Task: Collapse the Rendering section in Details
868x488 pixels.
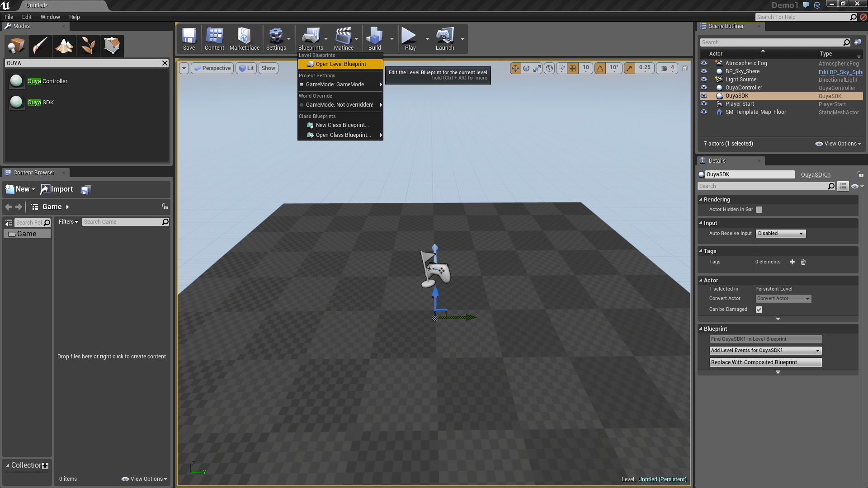Action: [701, 199]
